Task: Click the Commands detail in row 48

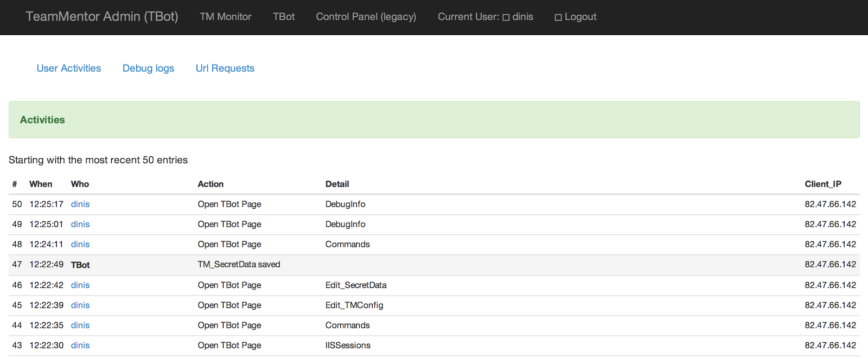Action: pyautogui.click(x=347, y=245)
